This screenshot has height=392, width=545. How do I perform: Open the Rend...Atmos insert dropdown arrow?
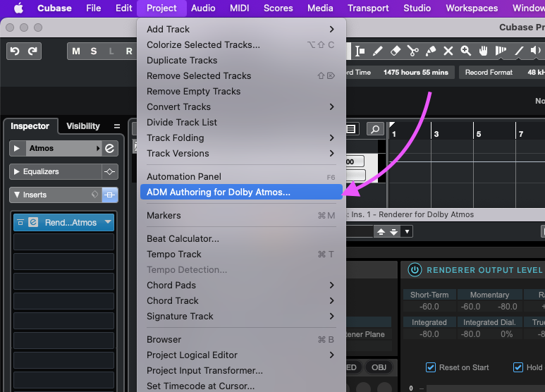point(107,222)
